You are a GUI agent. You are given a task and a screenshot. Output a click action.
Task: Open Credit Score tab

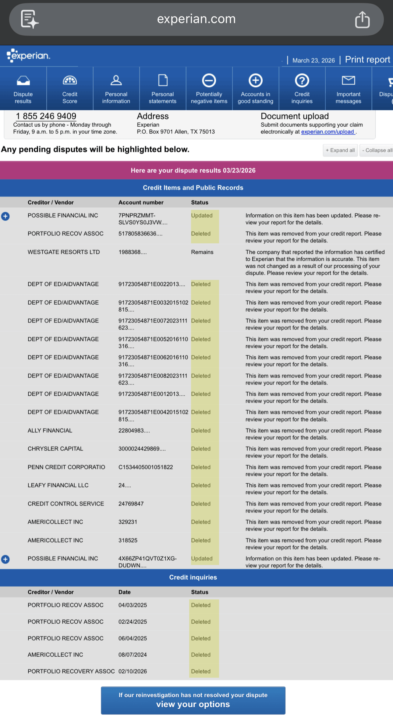[70, 88]
